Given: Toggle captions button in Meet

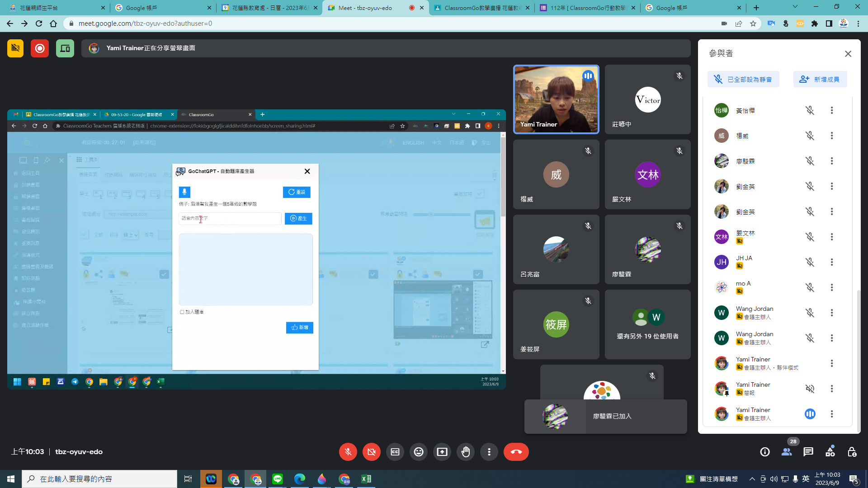Looking at the screenshot, I should point(395,452).
